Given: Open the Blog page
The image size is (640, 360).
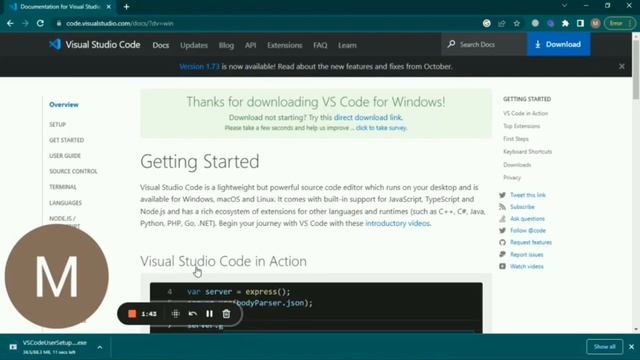Looking at the screenshot, I should point(226,45).
